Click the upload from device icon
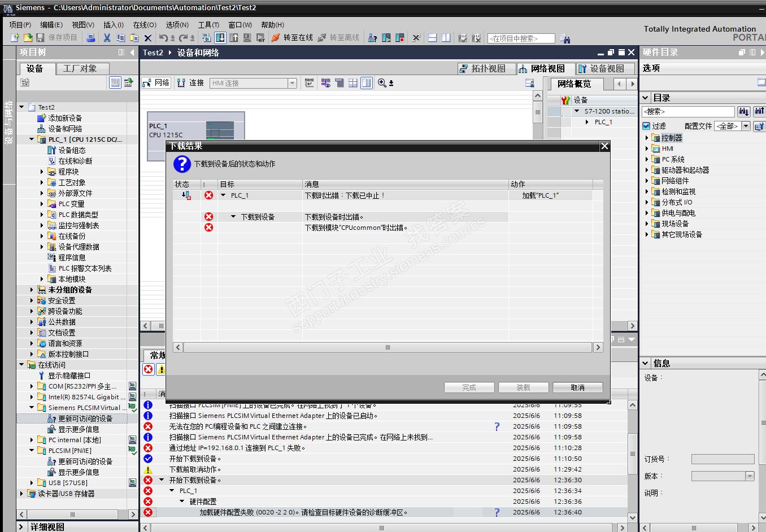Viewport: 766px width, 532px height. pyautogui.click(x=234, y=38)
